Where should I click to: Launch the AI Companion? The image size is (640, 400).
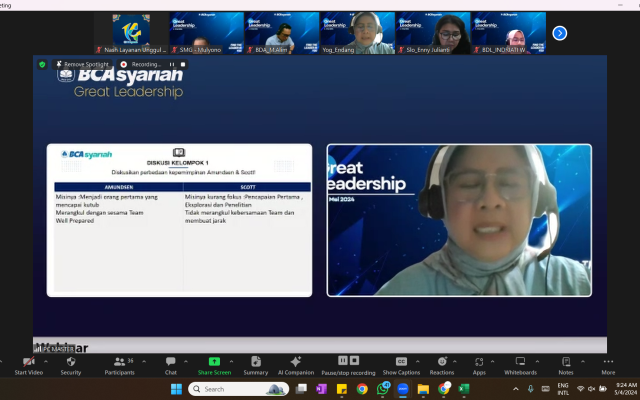296,365
